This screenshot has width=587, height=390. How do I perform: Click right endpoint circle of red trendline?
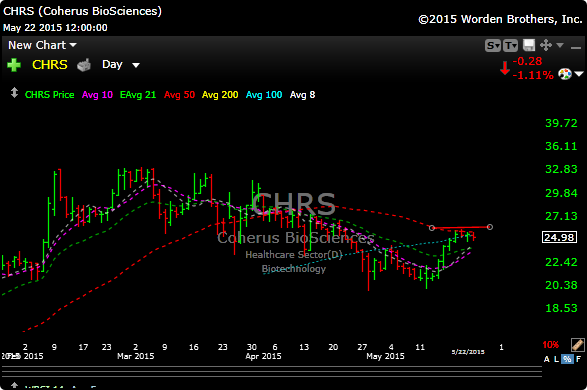click(x=490, y=227)
